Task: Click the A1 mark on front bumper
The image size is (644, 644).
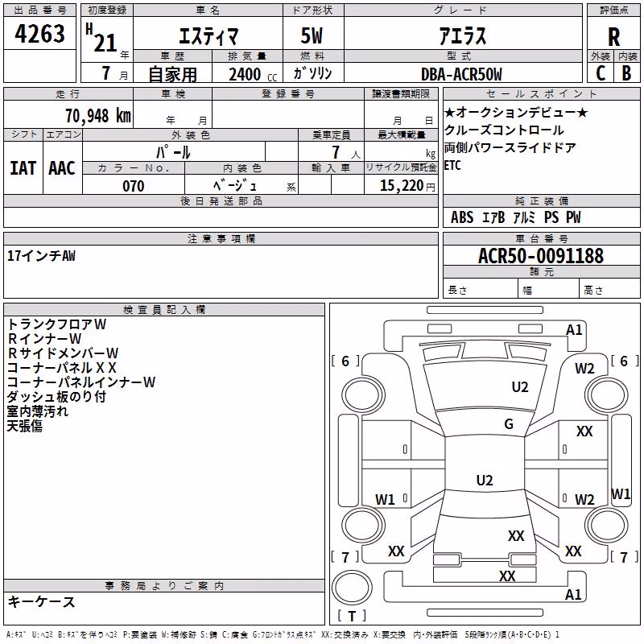Action: pos(574,330)
